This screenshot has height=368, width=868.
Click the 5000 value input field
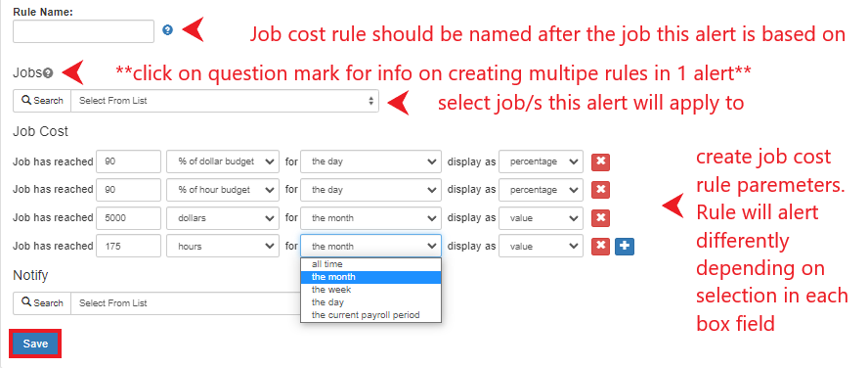(x=128, y=218)
